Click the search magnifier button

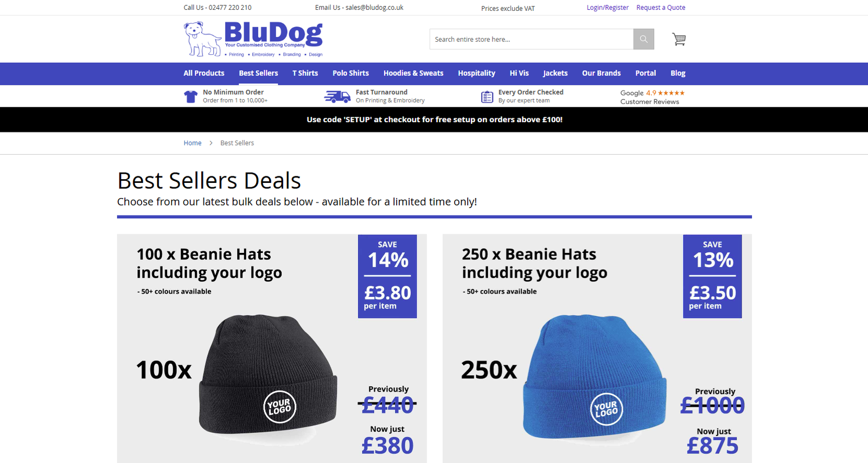643,39
